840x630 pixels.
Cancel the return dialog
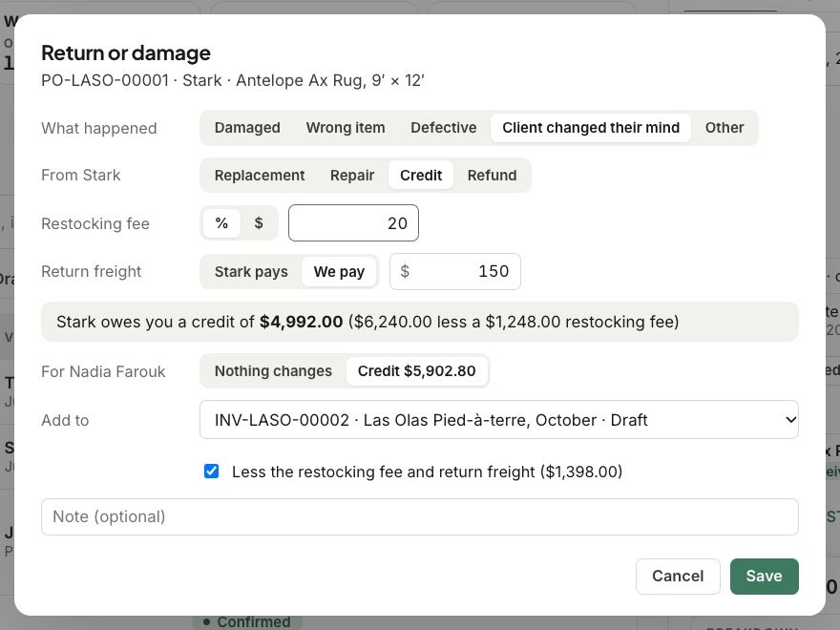(x=677, y=576)
